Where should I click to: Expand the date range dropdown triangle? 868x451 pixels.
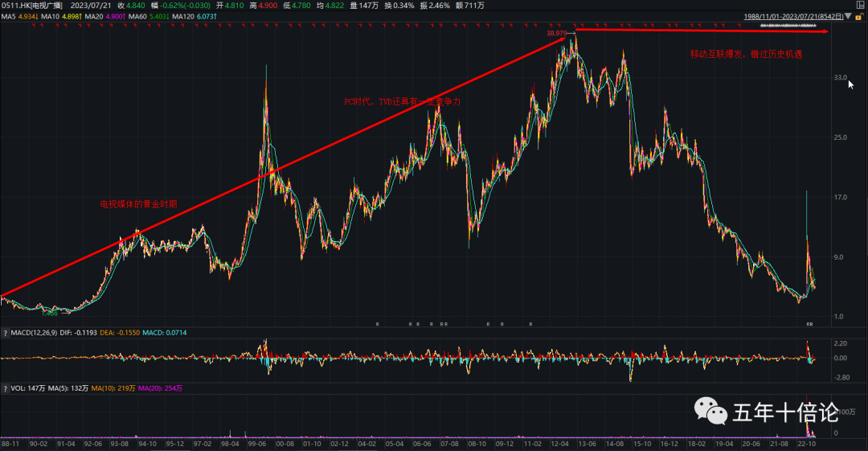click(x=849, y=17)
